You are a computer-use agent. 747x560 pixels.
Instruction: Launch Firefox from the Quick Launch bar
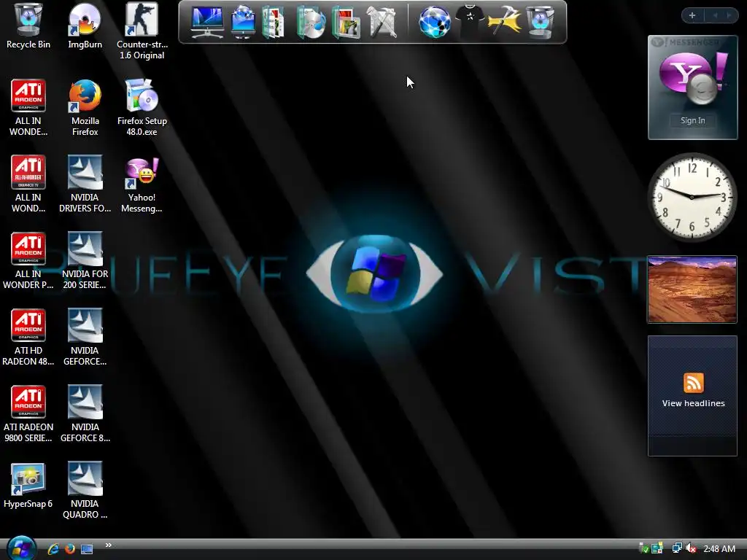(70, 549)
